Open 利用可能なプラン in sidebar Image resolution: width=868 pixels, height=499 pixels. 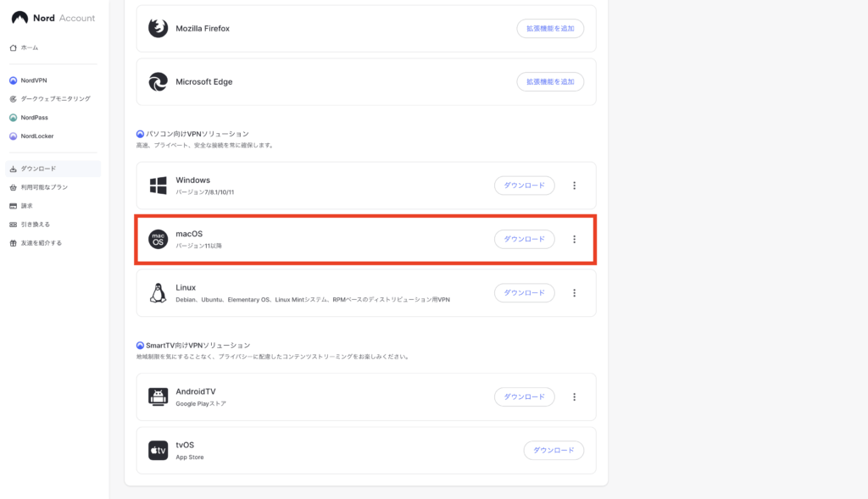click(x=44, y=187)
